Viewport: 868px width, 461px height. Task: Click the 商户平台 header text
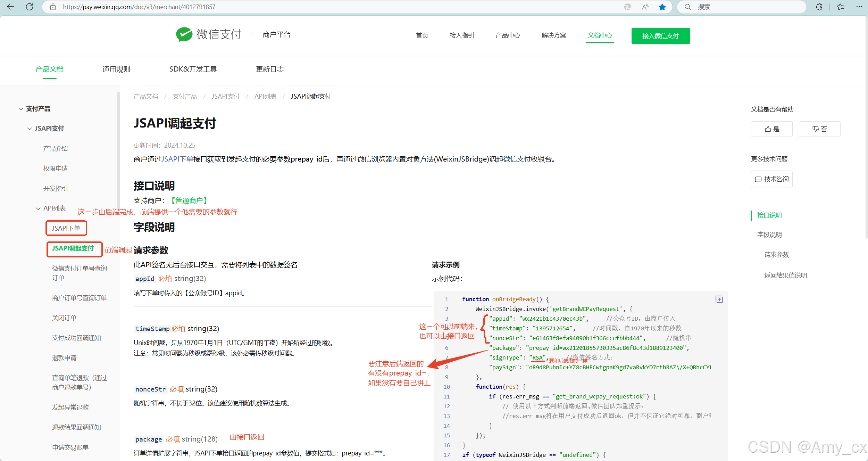[276, 34]
